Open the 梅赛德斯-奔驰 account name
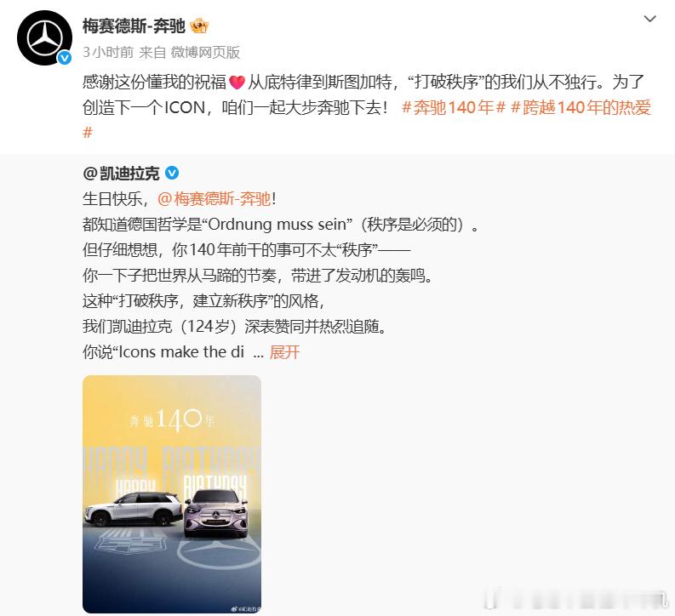Viewport: 675px width, 616px height. 134,26
